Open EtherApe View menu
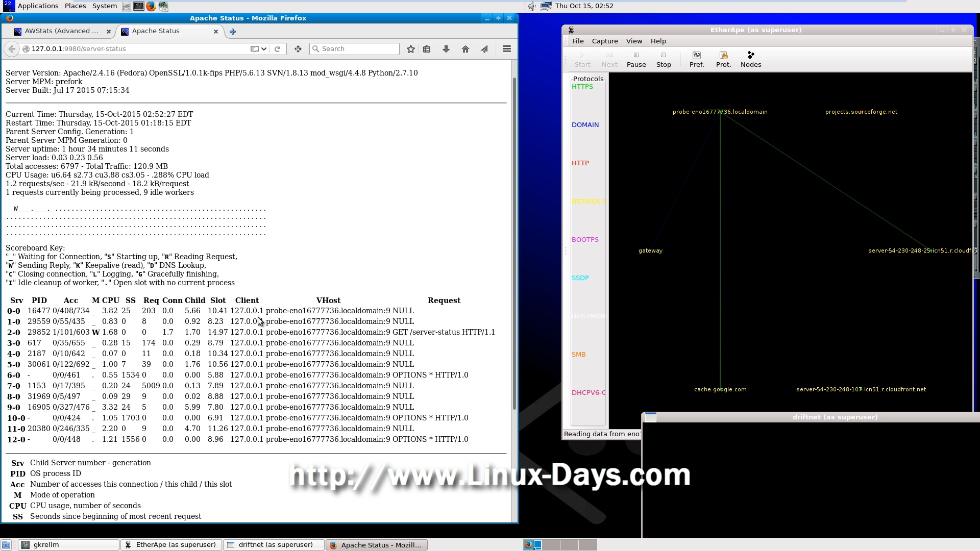 coord(634,41)
